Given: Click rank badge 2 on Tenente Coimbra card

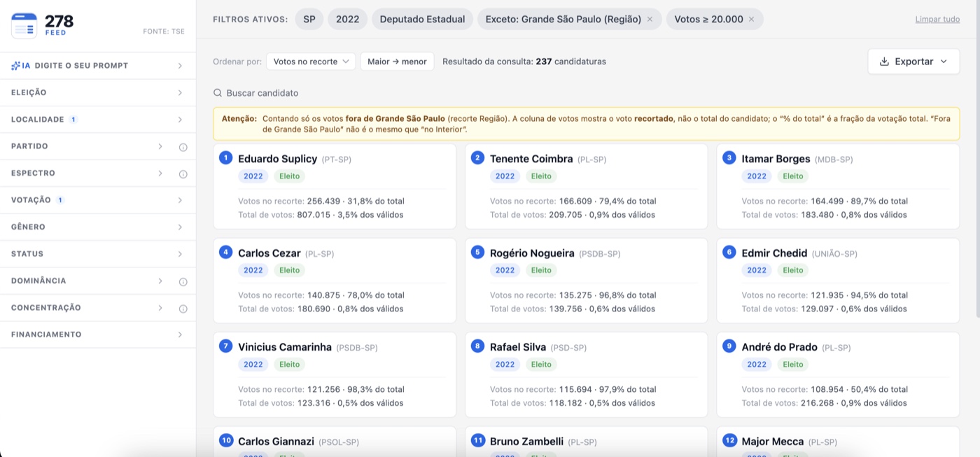Looking at the screenshot, I should point(477,158).
